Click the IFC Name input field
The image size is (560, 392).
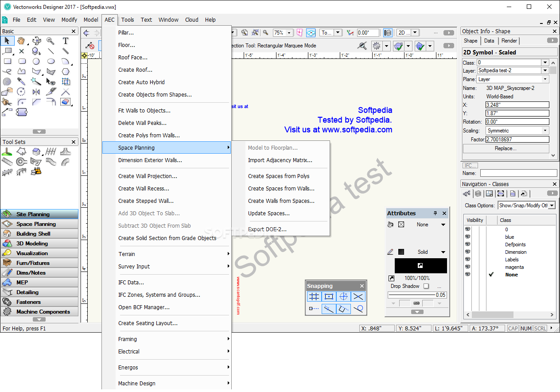pyautogui.click(x=518, y=173)
